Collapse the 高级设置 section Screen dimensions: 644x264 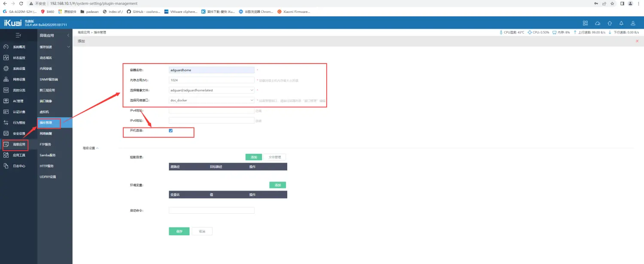pyautogui.click(x=91, y=148)
